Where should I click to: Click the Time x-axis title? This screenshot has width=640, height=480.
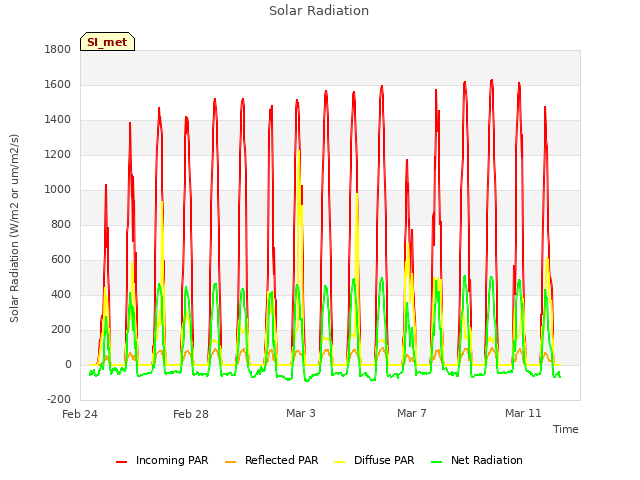click(x=565, y=429)
